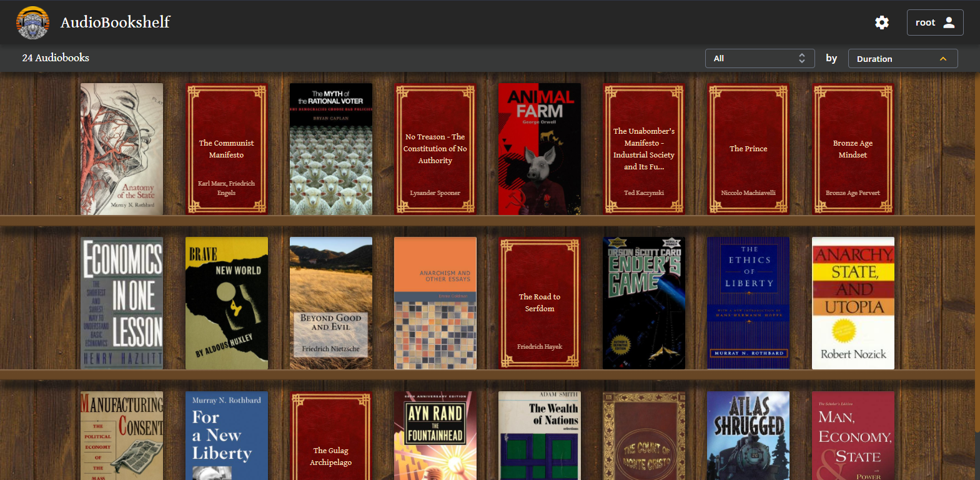Select Brave New World cover

pos(227,303)
